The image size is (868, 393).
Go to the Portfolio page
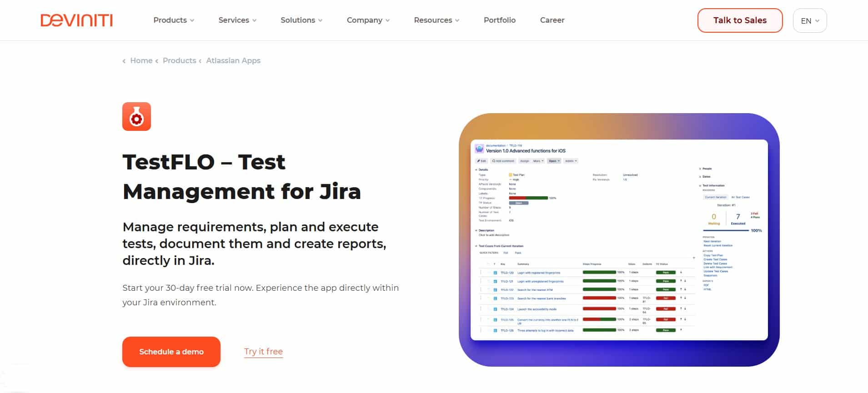tap(499, 20)
